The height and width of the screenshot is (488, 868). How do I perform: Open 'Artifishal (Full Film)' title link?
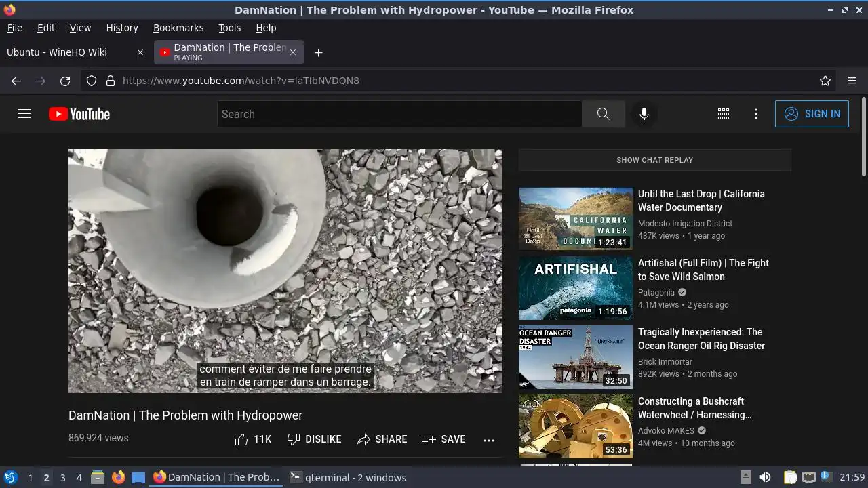(703, 270)
